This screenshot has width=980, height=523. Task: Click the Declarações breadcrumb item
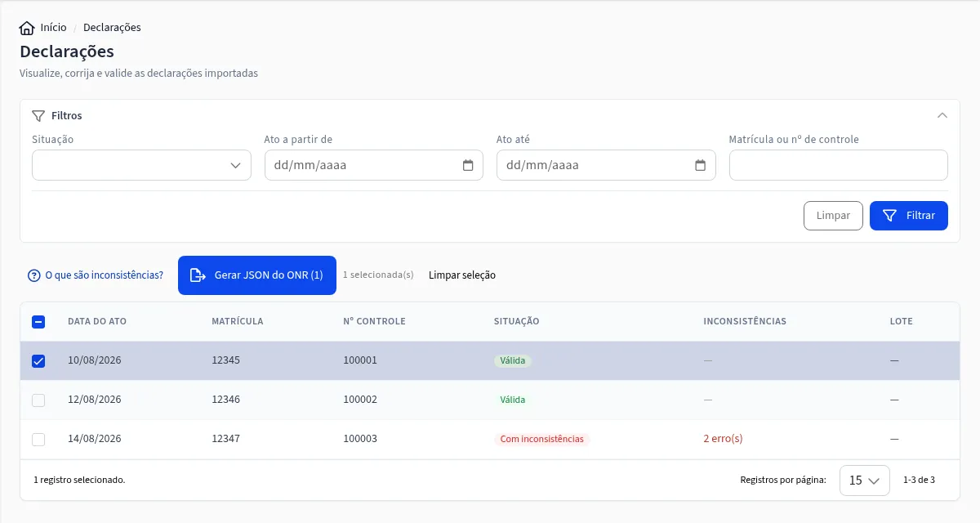pyautogui.click(x=112, y=28)
